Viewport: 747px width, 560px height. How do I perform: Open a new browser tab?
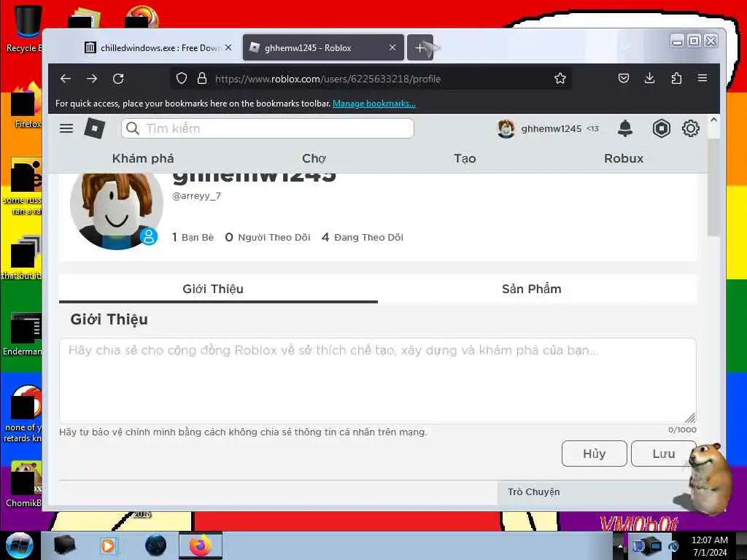(419, 47)
